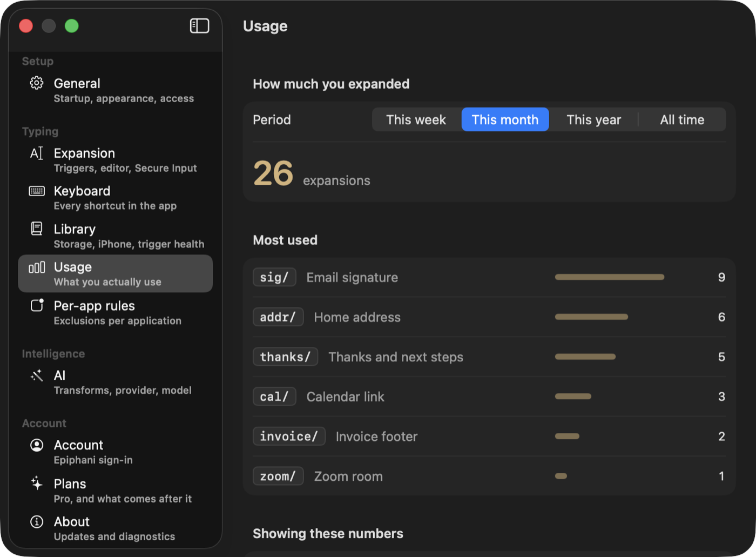The image size is (756, 557).
Task: Switch period to This year
Action: tap(593, 119)
